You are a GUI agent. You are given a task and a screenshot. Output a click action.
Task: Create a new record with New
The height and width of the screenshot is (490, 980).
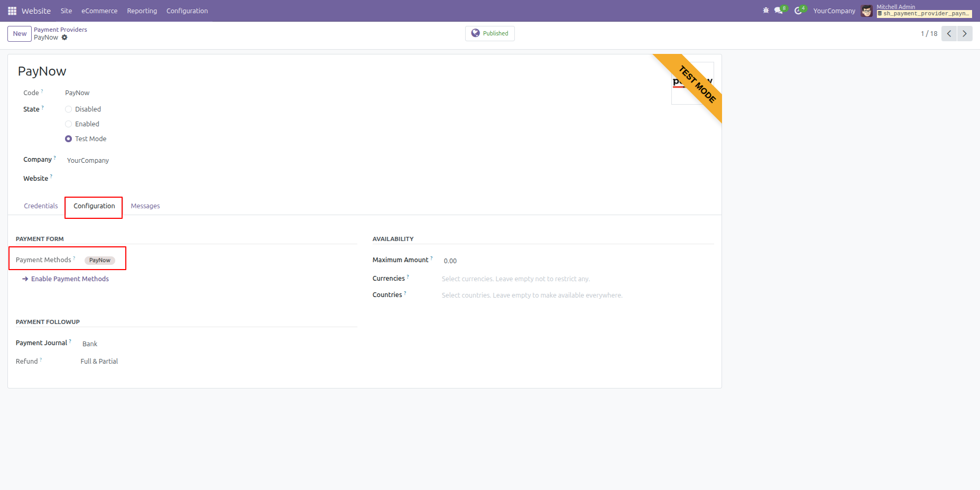tap(20, 33)
